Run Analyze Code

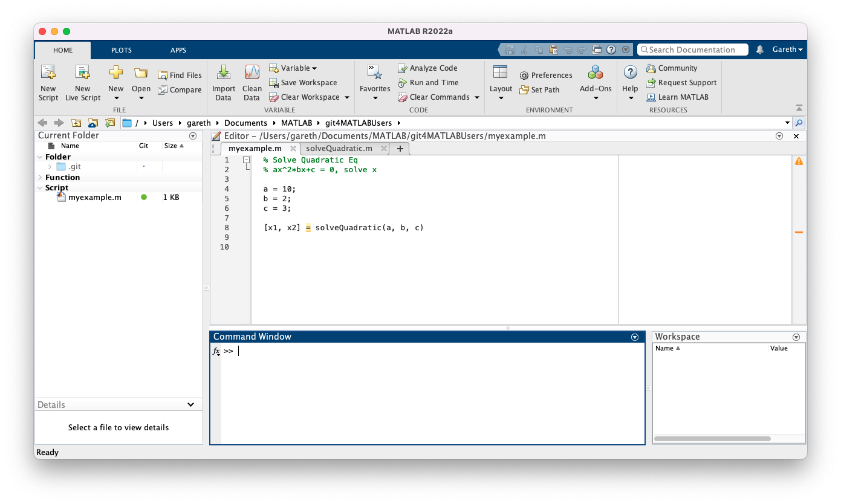click(427, 68)
